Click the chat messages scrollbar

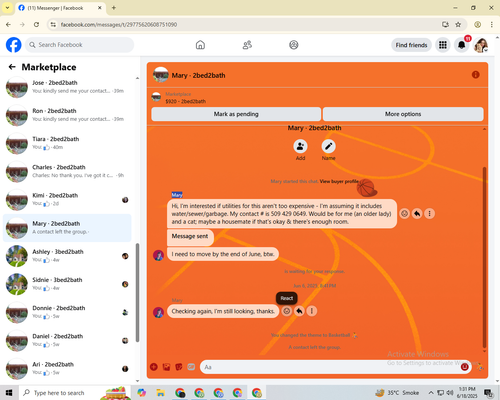[x=484, y=257]
